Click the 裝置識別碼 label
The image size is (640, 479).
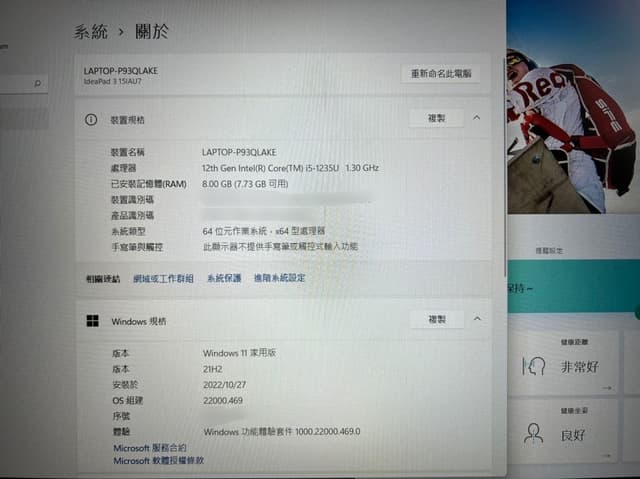click(x=132, y=200)
